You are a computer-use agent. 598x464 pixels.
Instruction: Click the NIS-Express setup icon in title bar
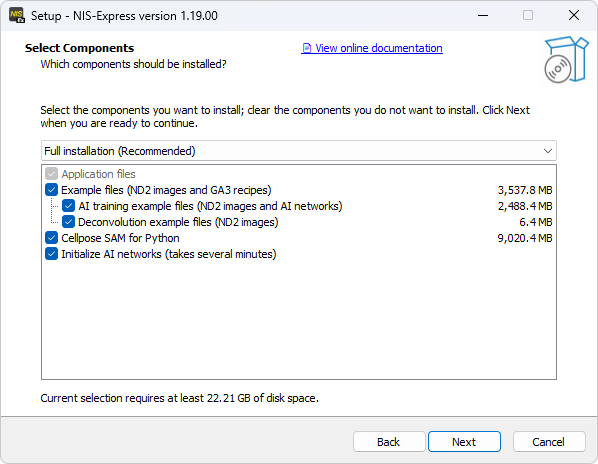(17, 16)
